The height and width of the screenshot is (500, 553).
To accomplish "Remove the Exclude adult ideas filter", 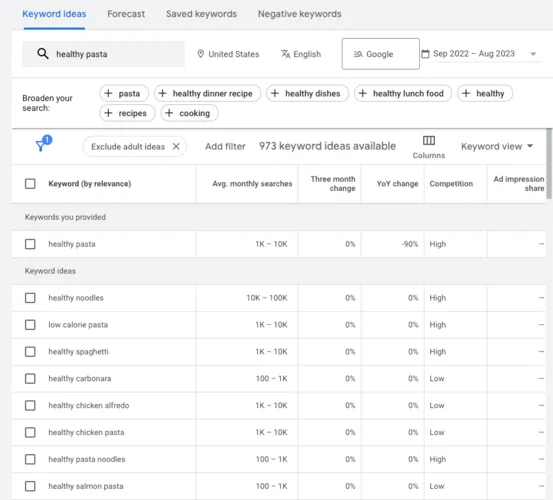I will (x=176, y=146).
